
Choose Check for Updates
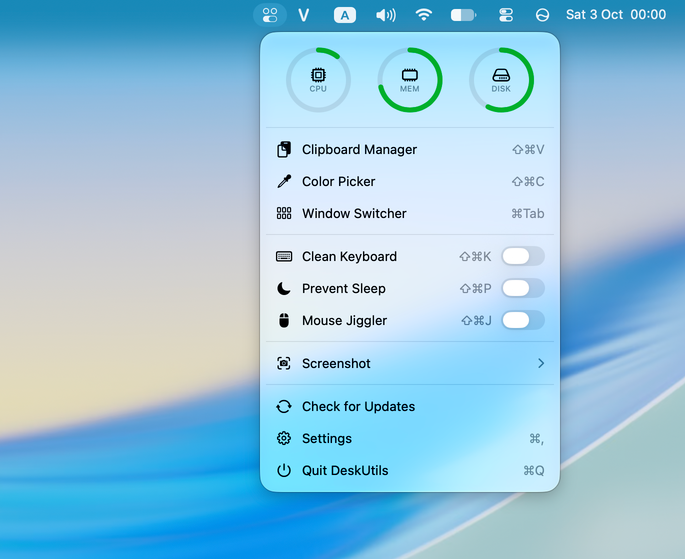coord(410,407)
